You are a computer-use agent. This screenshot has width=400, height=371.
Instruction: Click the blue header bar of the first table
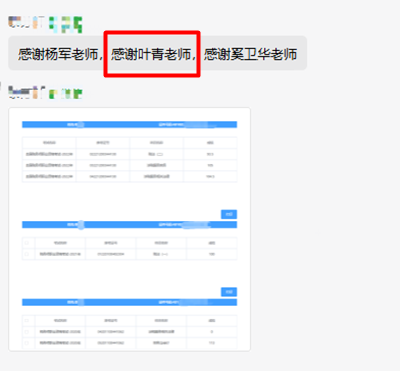point(129,125)
